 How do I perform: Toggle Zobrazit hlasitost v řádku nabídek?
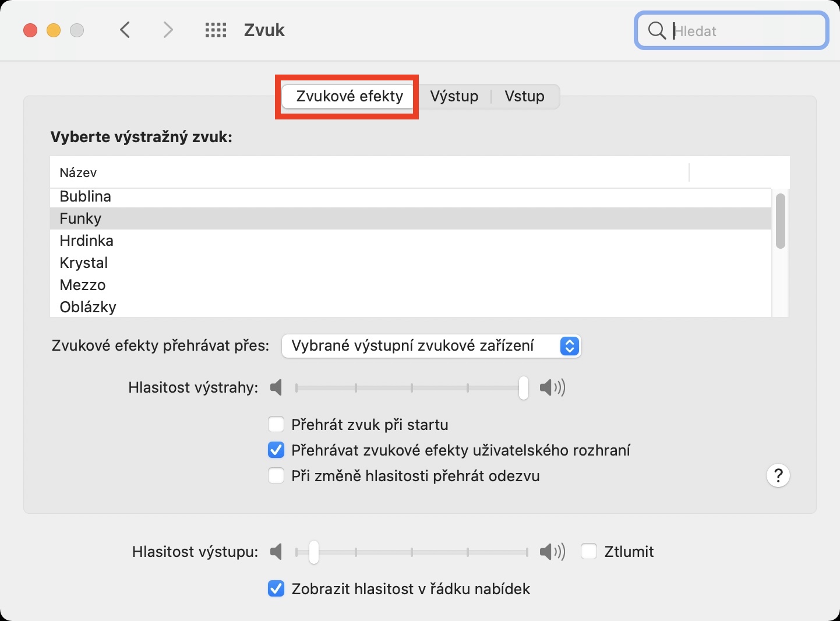276,589
